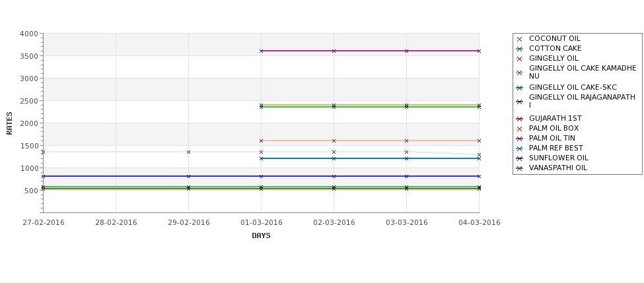
Task: Click top magenta line point at 02-03-2016
Action: pos(334,51)
